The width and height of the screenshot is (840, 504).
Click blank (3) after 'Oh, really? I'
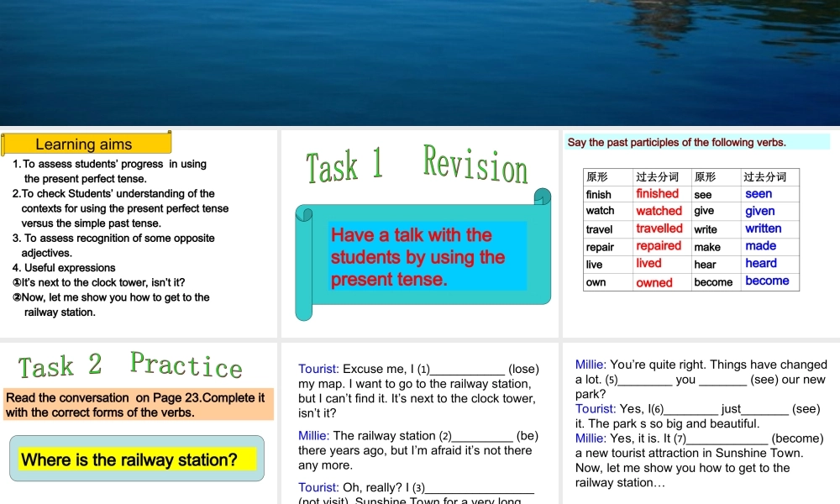pos(480,488)
